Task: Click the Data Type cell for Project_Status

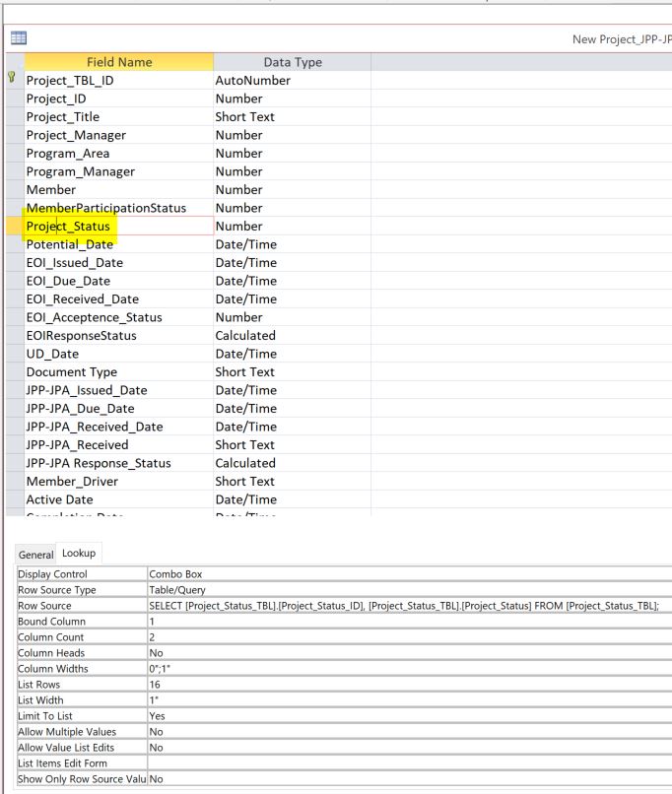Action: (291, 226)
